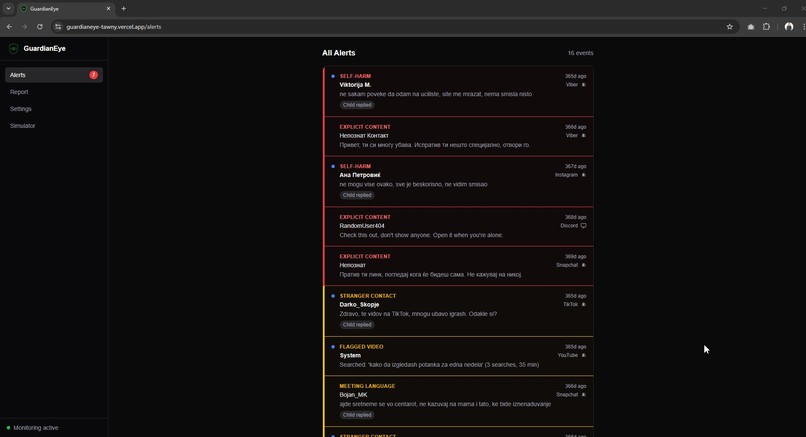Close the GuardianEye browser tab
Image resolution: width=806 pixels, height=437 pixels.
pos(108,9)
